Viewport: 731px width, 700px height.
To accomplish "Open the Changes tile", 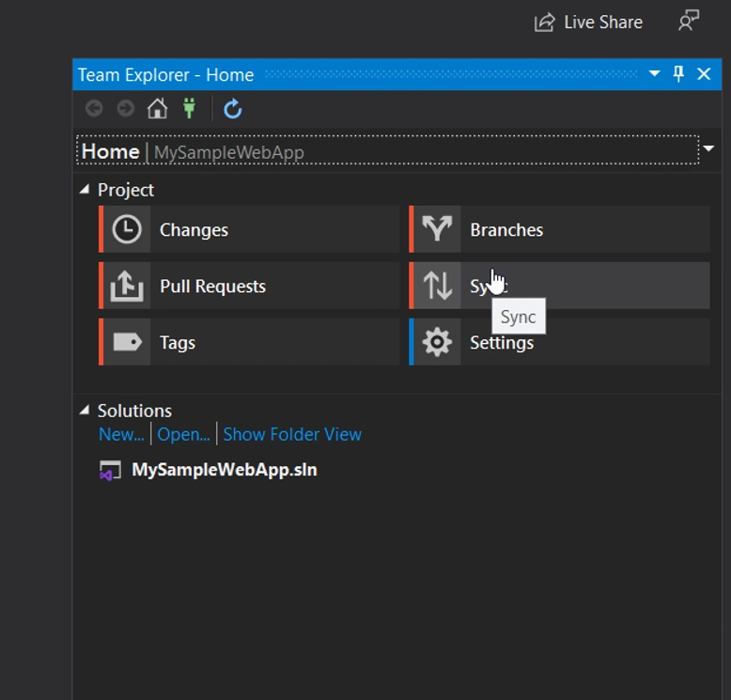I will tap(249, 229).
